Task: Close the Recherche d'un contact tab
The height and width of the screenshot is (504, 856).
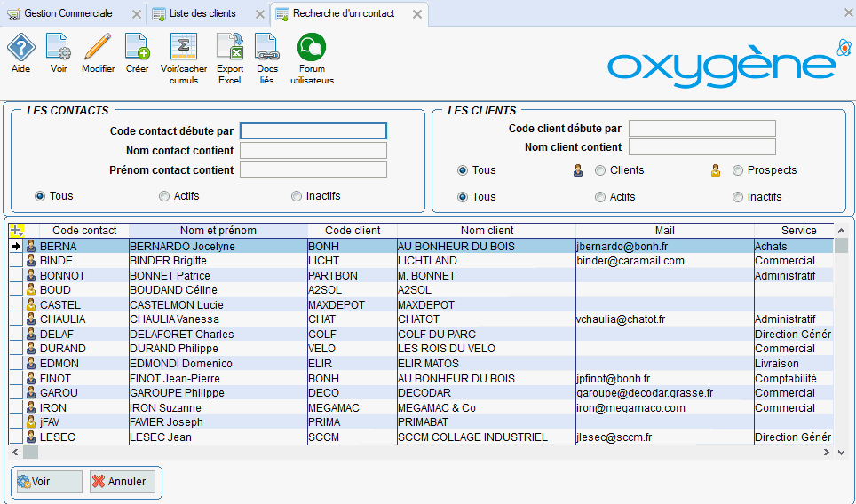Action: point(417,14)
